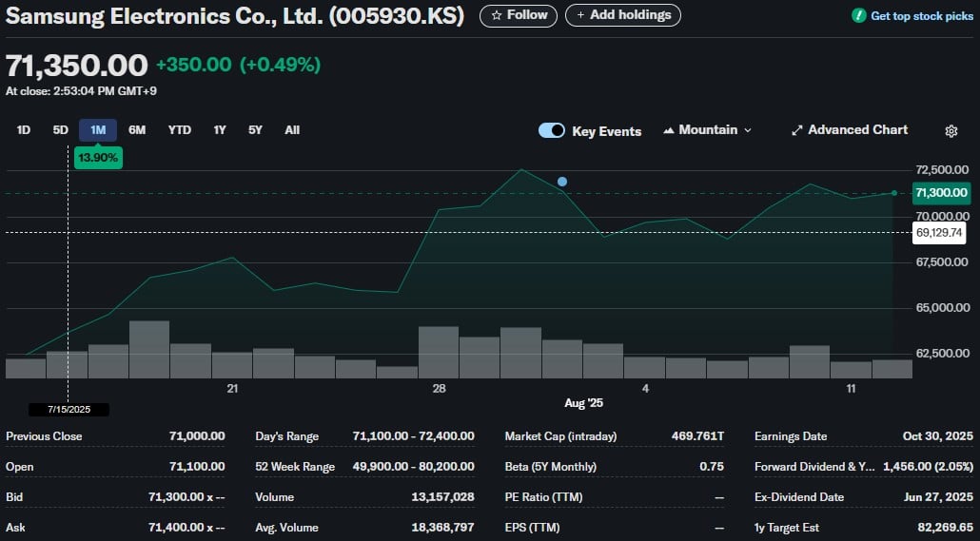
Task: Click 1y Target Est value 82,269.65
Action: pos(945,528)
